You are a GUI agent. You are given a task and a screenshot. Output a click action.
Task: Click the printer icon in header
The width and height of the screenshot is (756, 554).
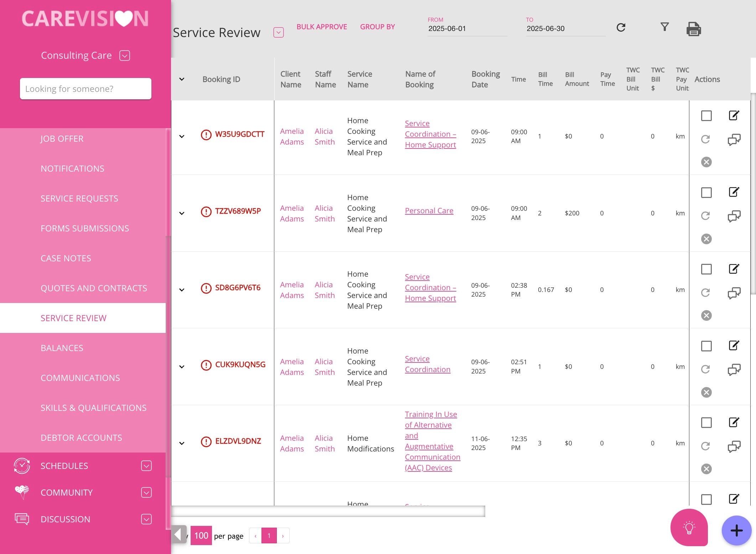pos(693,29)
